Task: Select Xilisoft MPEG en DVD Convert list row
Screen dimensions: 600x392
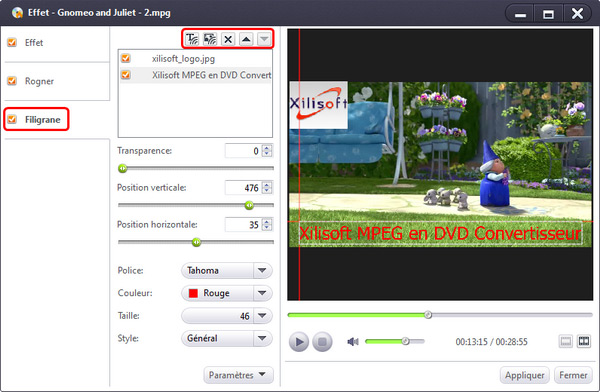Action: (195, 75)
